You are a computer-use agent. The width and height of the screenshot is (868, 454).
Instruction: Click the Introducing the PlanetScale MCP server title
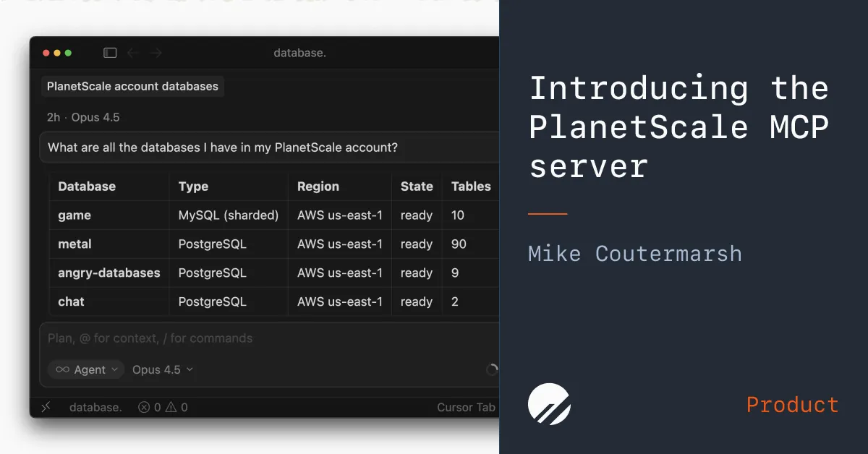click(x=679, y=127)
